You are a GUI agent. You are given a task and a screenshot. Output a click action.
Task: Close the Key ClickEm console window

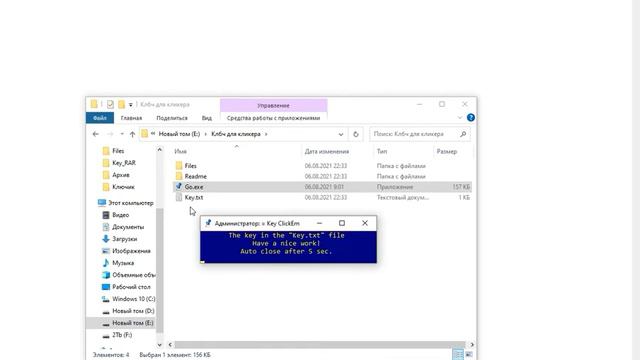[x=365, y=223]
